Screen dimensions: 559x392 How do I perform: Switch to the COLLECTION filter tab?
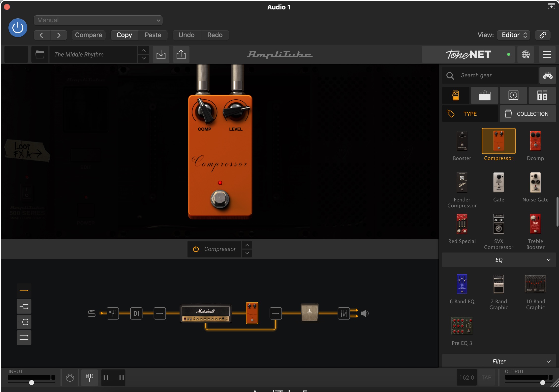tap(528, 114)
